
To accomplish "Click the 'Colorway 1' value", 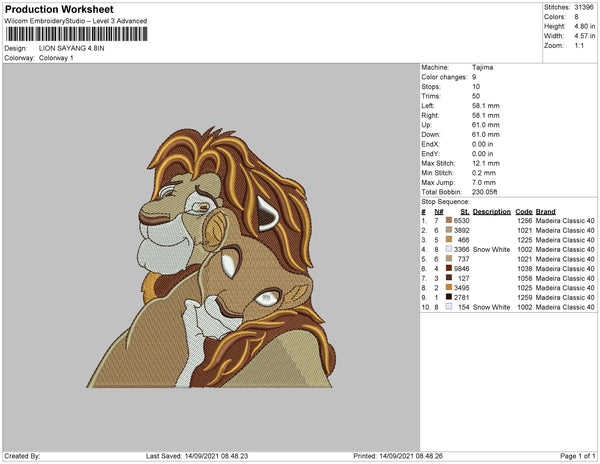I will click(56, 58).
